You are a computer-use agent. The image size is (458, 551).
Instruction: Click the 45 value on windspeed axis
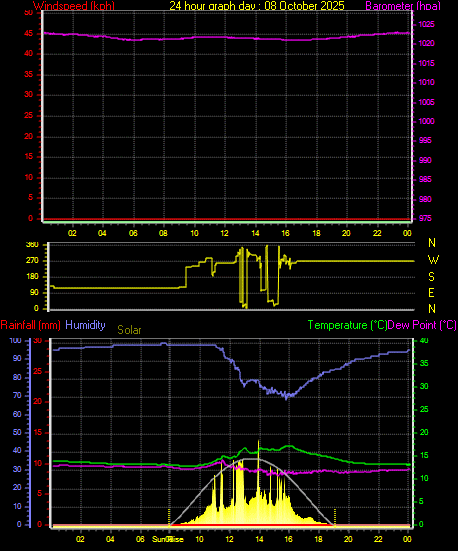pos(28,34)
